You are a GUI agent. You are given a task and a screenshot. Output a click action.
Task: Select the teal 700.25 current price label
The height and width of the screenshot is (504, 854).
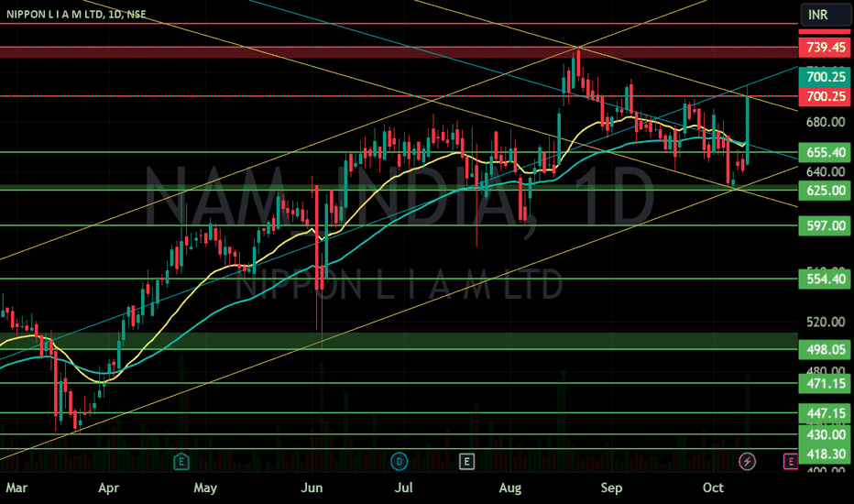825,77
